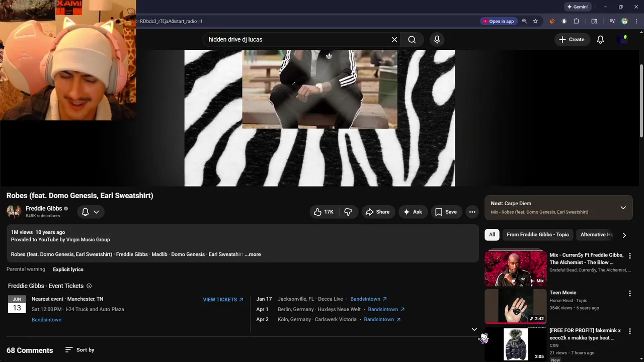The image size is (644, 362).
Task: Like the Robes video
Action: point(324,212)
